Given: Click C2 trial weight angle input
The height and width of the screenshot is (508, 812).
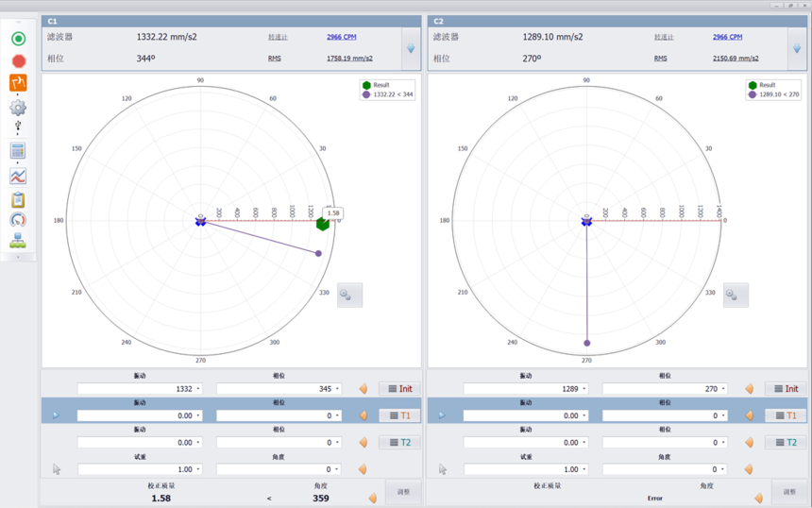Looking at the screenshot, I should point(665,469).
